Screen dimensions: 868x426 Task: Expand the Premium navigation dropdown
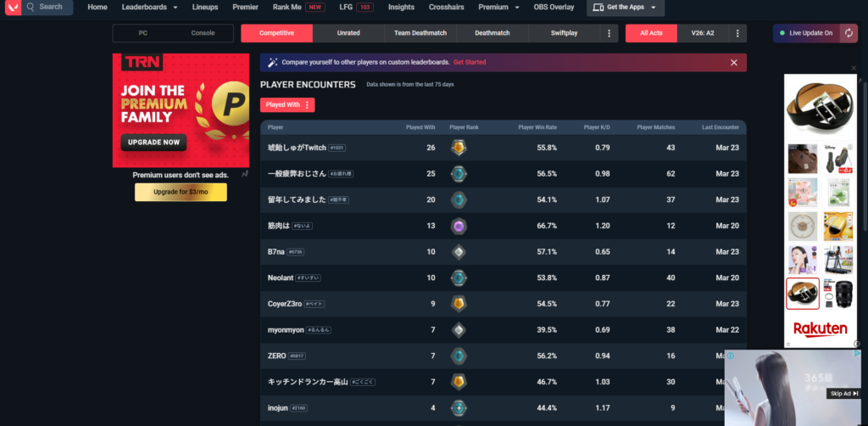(498, 7)
